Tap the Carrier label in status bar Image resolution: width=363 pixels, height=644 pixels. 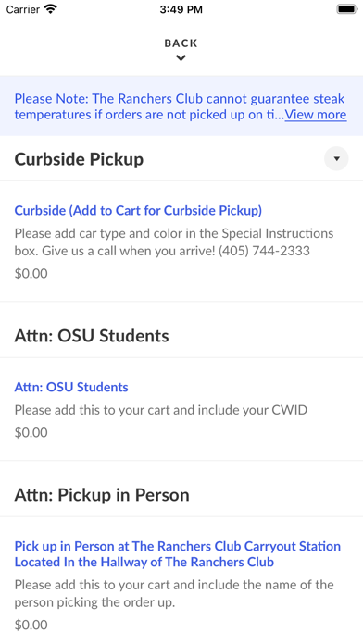(x=23, y=9)
